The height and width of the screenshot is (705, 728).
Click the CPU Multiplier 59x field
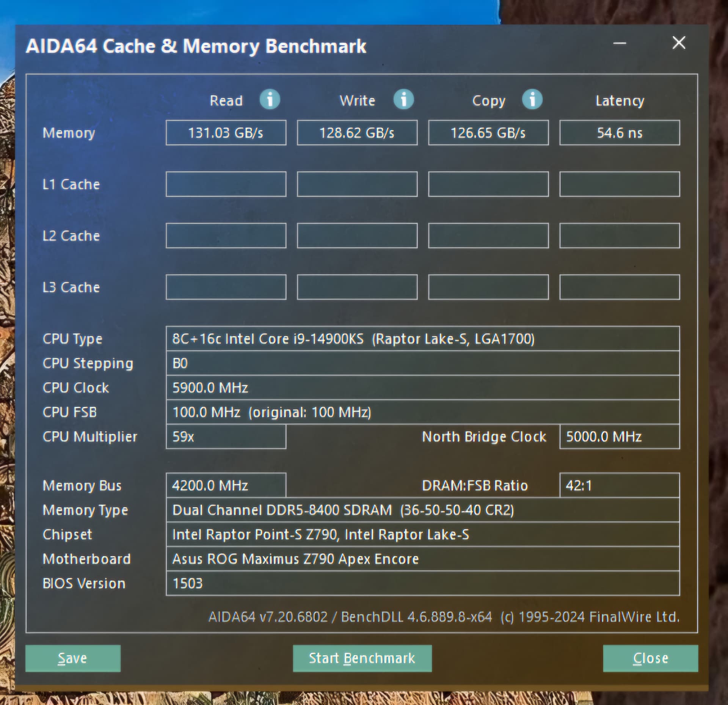click(x=226, y=437)
